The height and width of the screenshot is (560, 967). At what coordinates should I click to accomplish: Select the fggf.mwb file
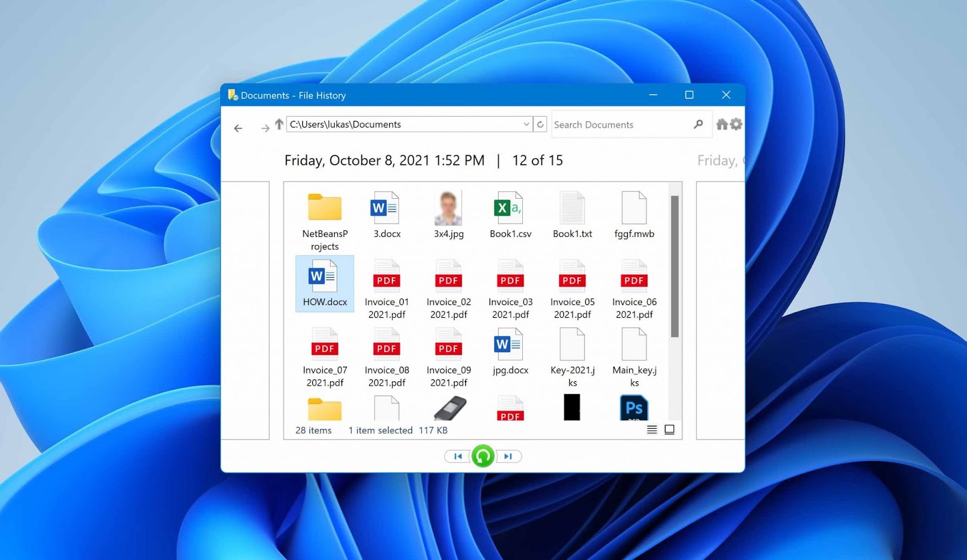click(634, 216)
